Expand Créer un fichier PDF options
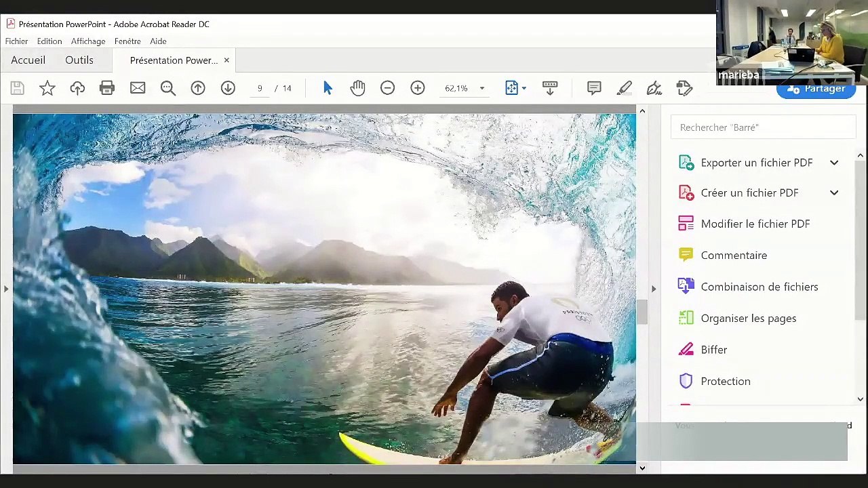This screenshot has height=488, width=868. [x=834, y=192]
